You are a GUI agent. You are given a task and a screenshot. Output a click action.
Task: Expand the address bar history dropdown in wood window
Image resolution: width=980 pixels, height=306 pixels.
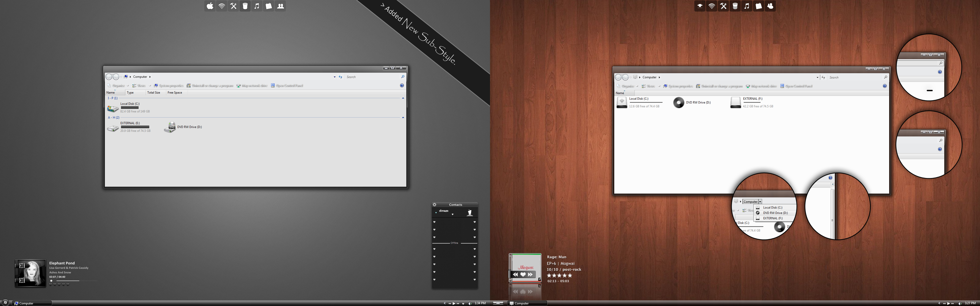[x=817, y=77]
